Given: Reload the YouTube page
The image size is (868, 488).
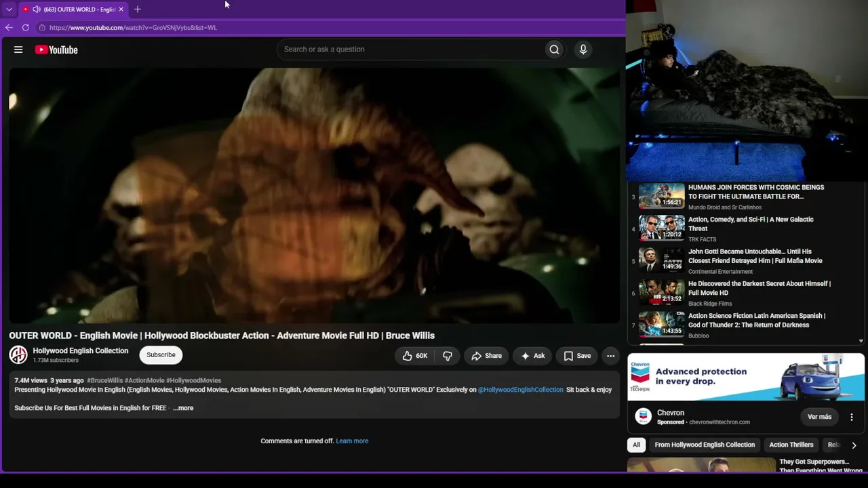Looking at the screenshot, I should click(x=26, y=28).
